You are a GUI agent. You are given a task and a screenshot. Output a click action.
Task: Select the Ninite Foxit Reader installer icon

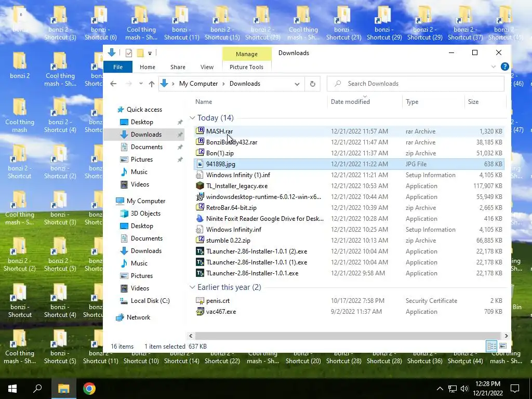point(200,219)
